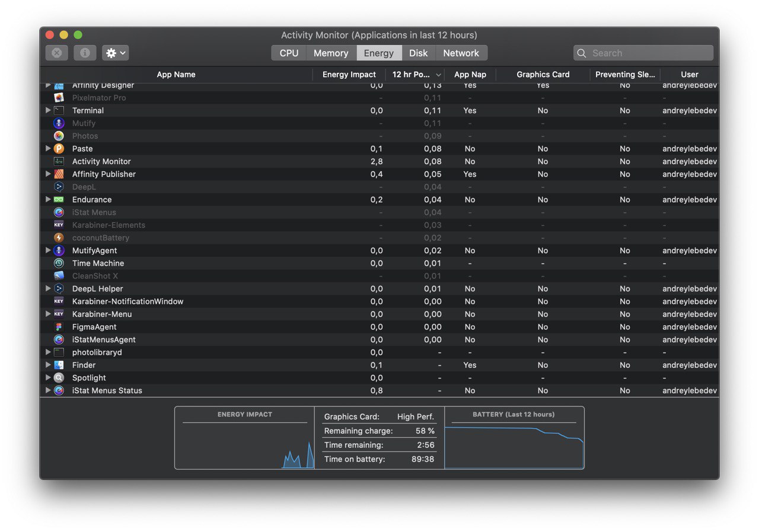759x532 pixels.
Task: Click the Mutify app icon
Action: point(59,123)
